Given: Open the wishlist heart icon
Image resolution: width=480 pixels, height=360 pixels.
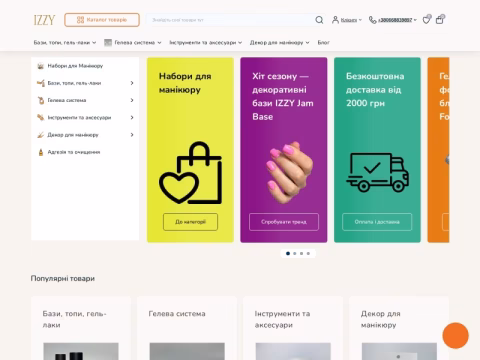Looking at the screenshot, I should (426, 20).
